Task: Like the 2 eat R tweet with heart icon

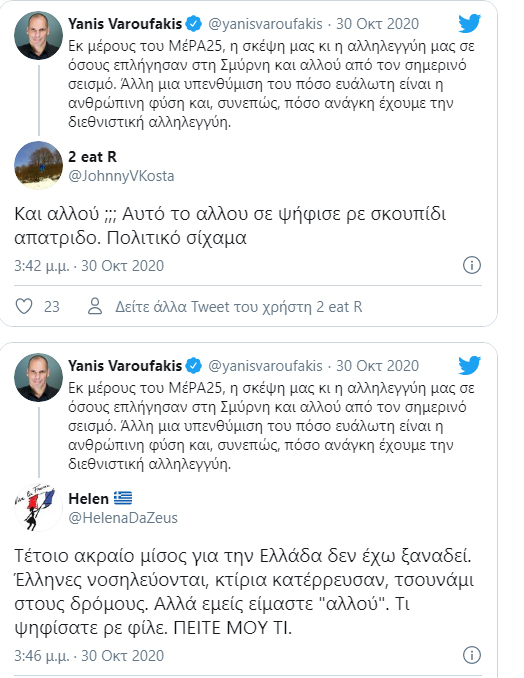Action: [x=24, y=307]
